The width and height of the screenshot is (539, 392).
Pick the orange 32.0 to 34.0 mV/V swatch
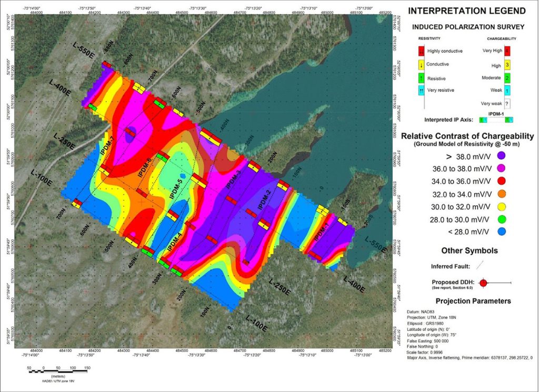(502, 194)
